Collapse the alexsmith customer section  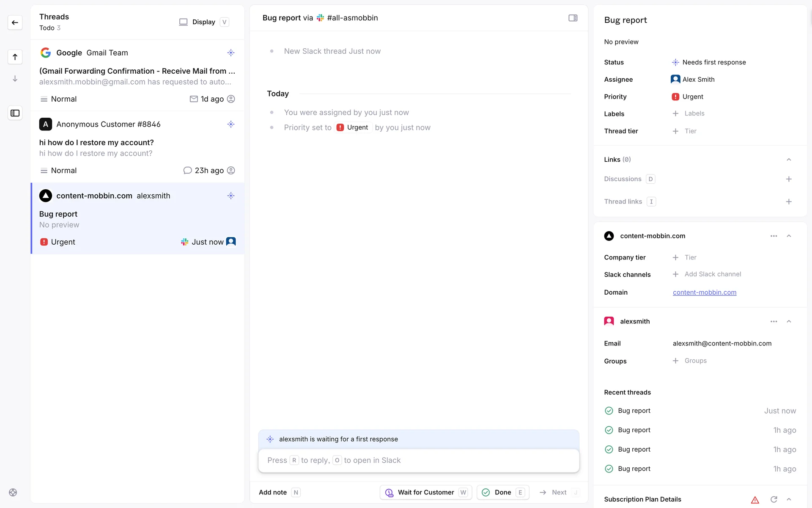pyautogui.click(x=788, y=321)
